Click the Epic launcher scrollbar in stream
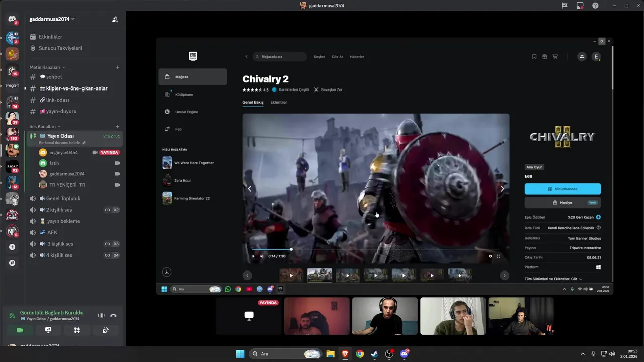The image size is (644, 362). pyautogui.click(x=612, y=68)
